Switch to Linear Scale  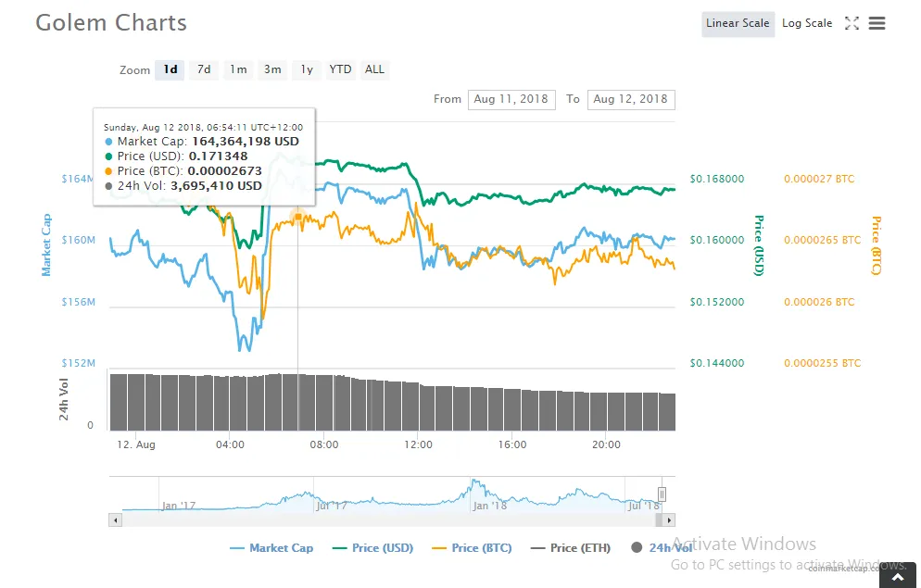coord(738,23)
